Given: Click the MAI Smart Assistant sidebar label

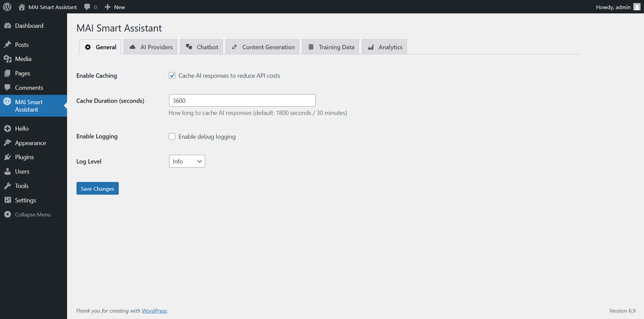Looking at the screenshot, I should (29, 106).
